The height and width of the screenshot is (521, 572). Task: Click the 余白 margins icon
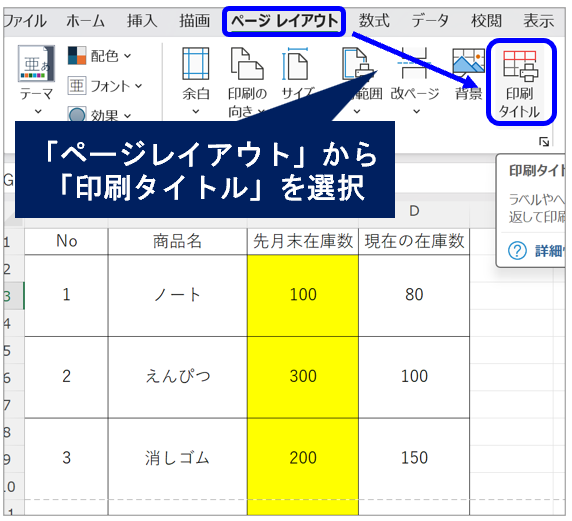point(196,63)
